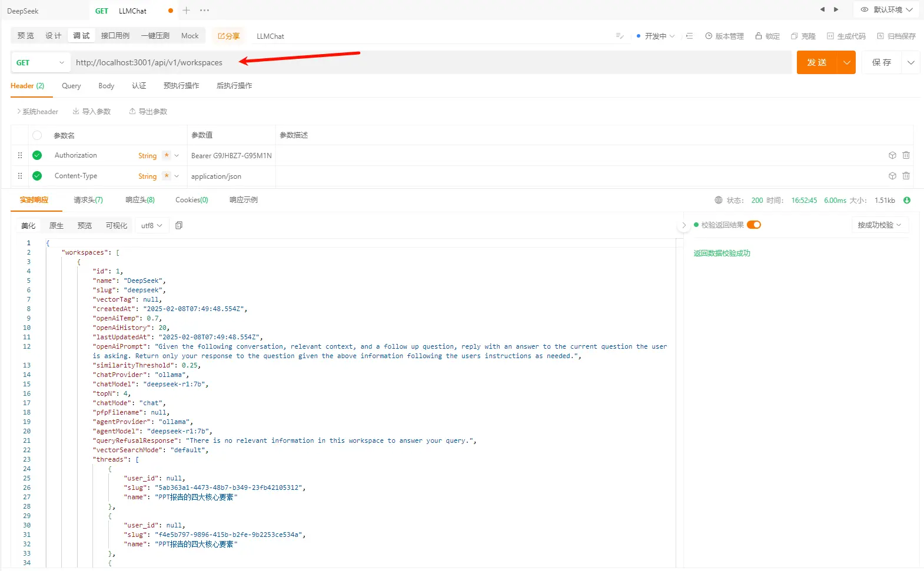Open the Mock tab
Image resolution: width=924 pixels, height=571 pixels.
(190, 36)
